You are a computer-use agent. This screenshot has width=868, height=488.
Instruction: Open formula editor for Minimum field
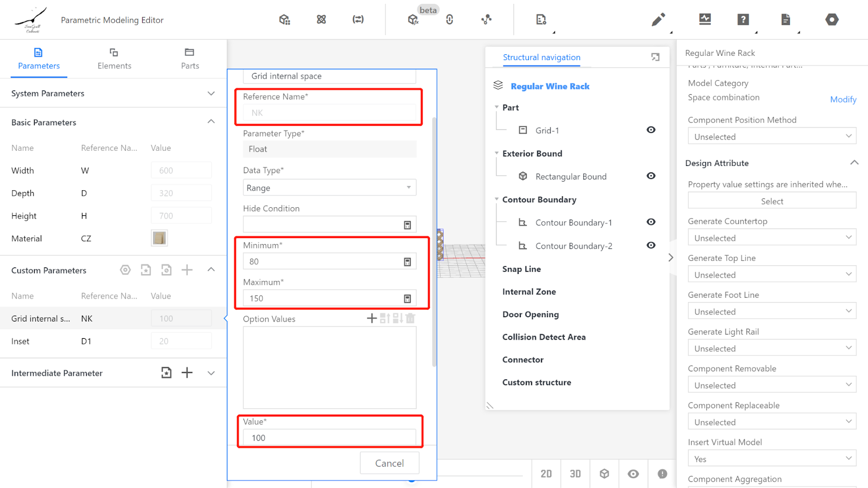pos(407,262)
